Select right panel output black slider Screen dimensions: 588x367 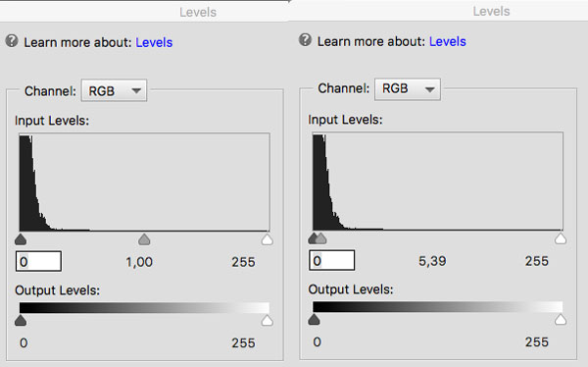tap(314, 319)
